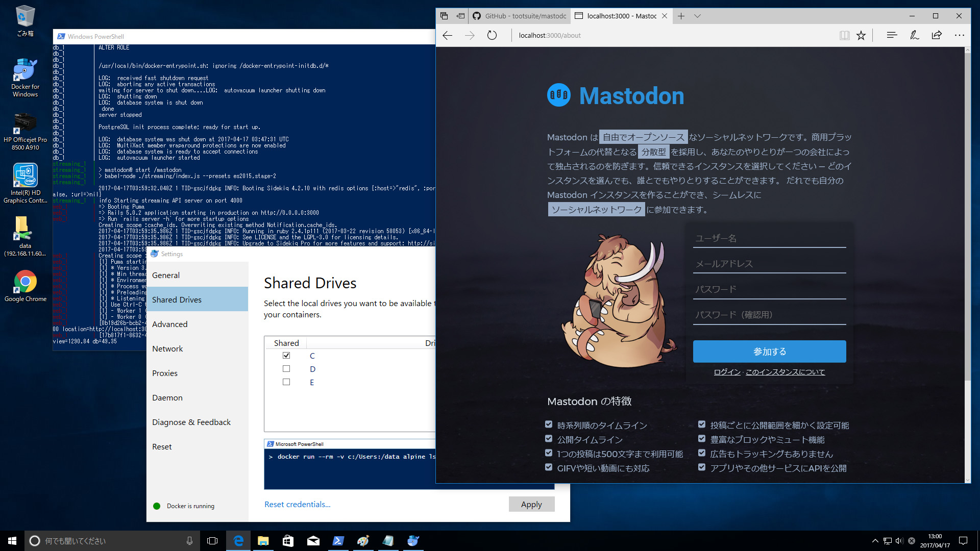This screenshot has height=551, width=980.
Task: Show hidden system tray icons
Action: [x=875, y=541]
